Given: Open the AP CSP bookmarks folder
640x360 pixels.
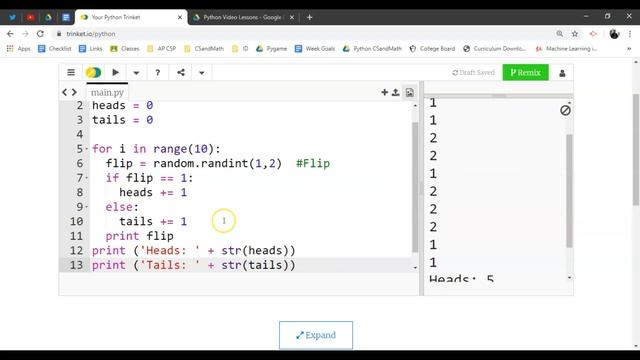Looking at the screenshot, I should (x=162, y=49).
